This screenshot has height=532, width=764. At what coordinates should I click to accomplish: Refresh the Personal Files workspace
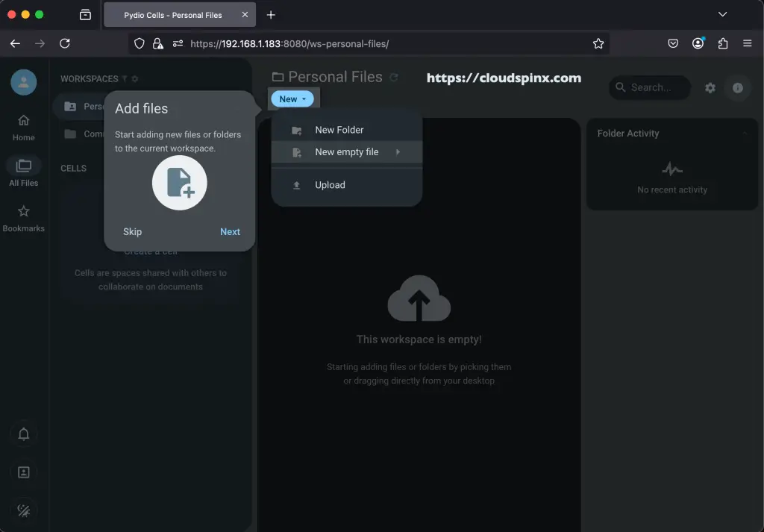click(x=395, y=77)
